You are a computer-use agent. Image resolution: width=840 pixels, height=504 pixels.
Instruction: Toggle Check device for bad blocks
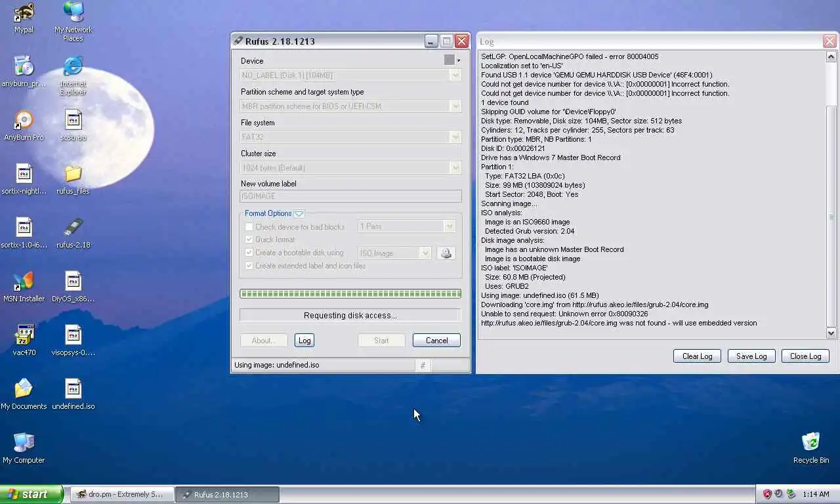click(x=249, y=227)
